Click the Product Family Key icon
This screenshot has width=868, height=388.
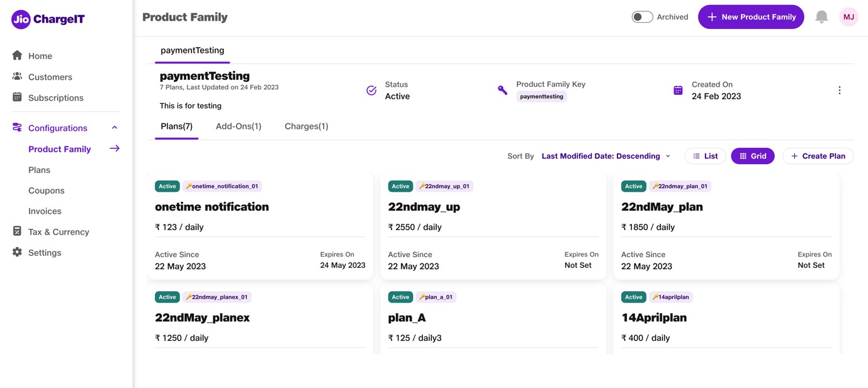[x=502, y=91]
